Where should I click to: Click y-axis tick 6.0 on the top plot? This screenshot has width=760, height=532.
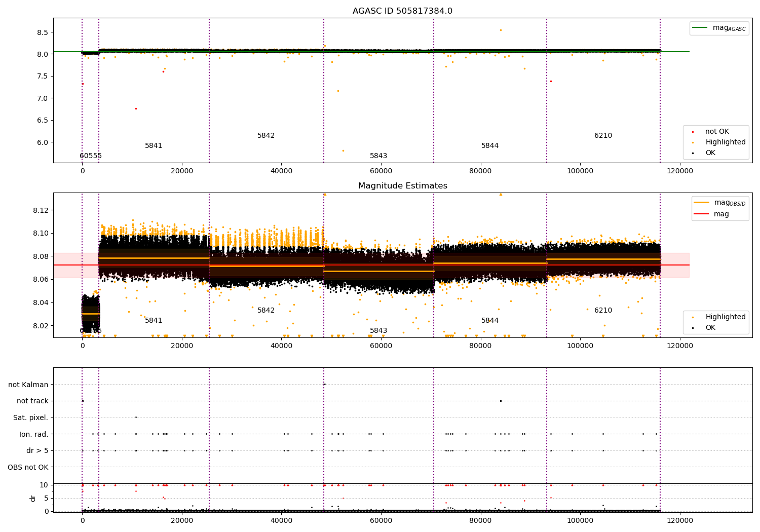[43, 142]
